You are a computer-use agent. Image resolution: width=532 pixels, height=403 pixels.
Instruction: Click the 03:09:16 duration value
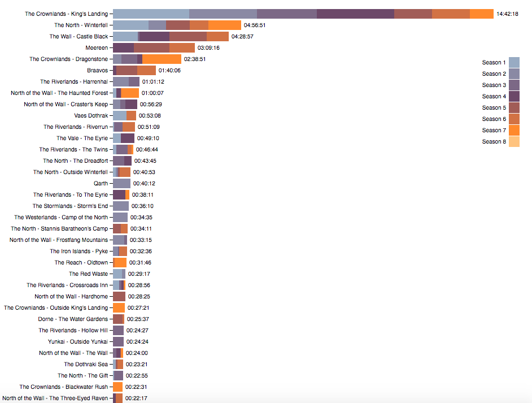click(208, 48)
